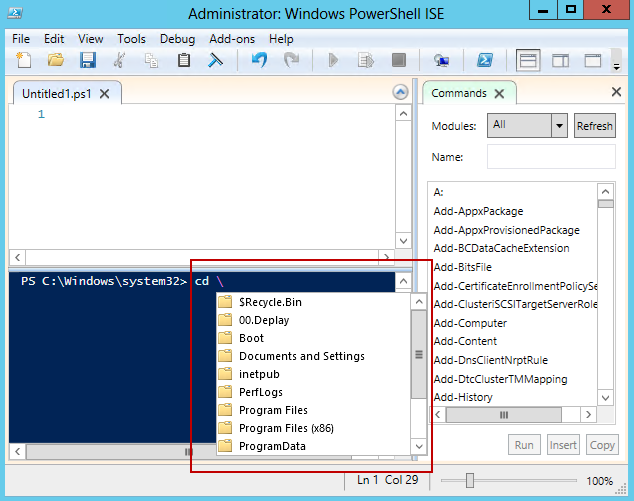Viewport: 634px width, 501px height.
Task: Select Add-BitsFile in the command list
Action: pos(463,267)
